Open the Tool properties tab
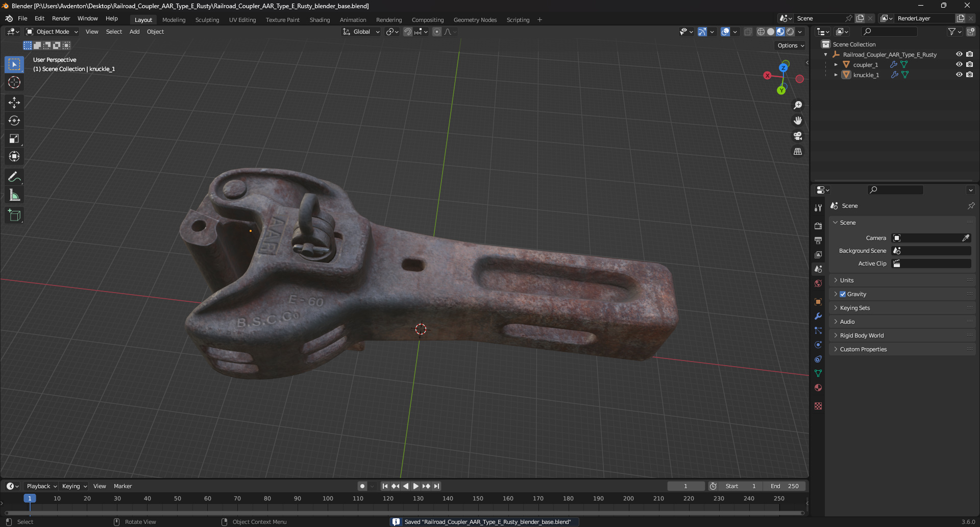The width and height of the screenshot is (980, 527). [818, 208]
